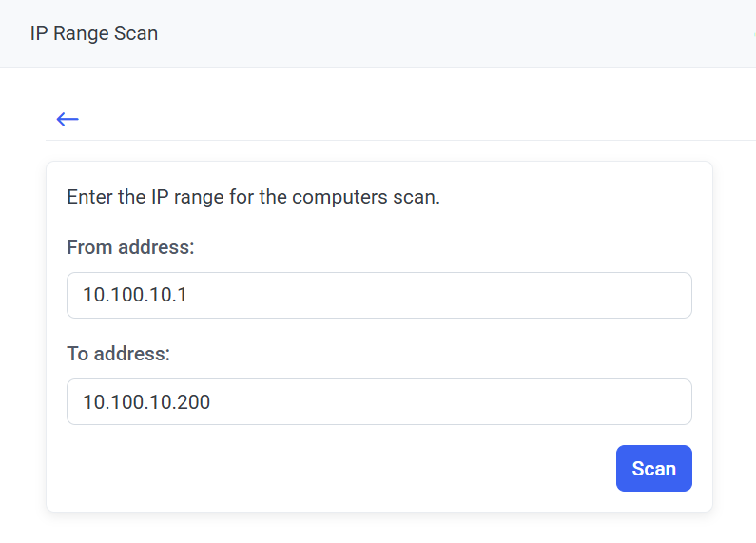Screen dimensions: 756x543
Task: Click the "IP Range Scan" page title
Action: (x=94, y=33)
